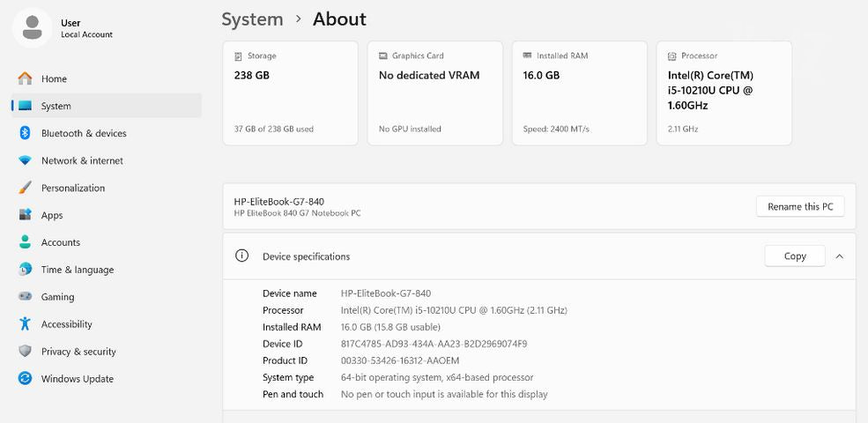Screen dimensions: 868x423
Task: Click the Graphics Card icon
Action: tap(383, 56)
